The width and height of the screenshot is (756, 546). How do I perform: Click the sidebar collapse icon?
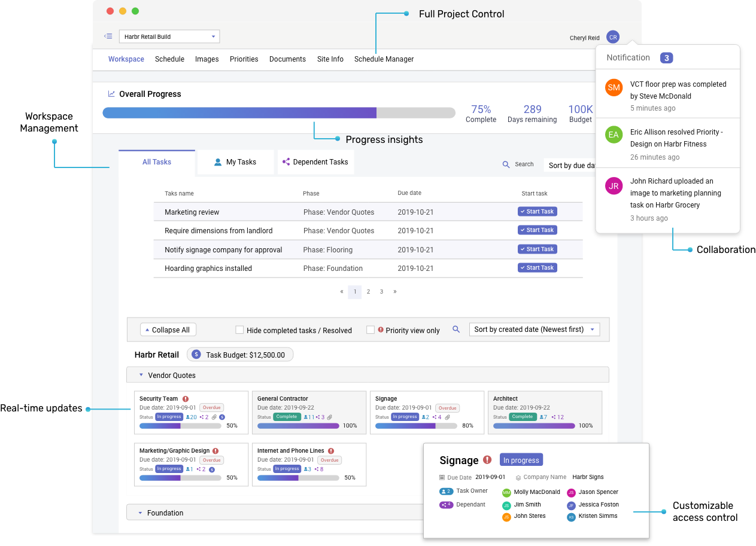tap(108, 36)
